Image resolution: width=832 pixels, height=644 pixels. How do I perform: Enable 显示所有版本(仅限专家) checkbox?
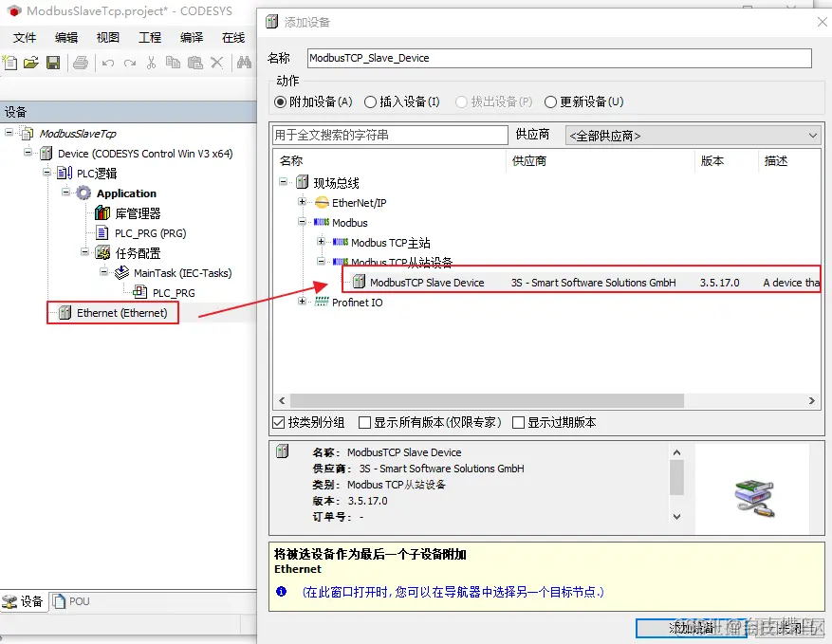pyautogui.click(x=364, y=422)
